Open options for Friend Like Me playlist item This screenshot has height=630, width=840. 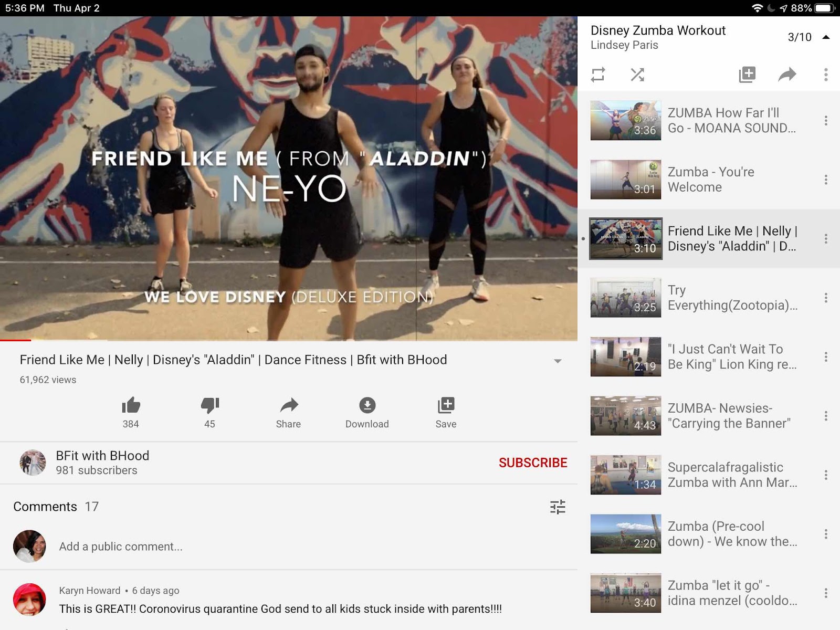pyautogui.click(x=826, y=239)
